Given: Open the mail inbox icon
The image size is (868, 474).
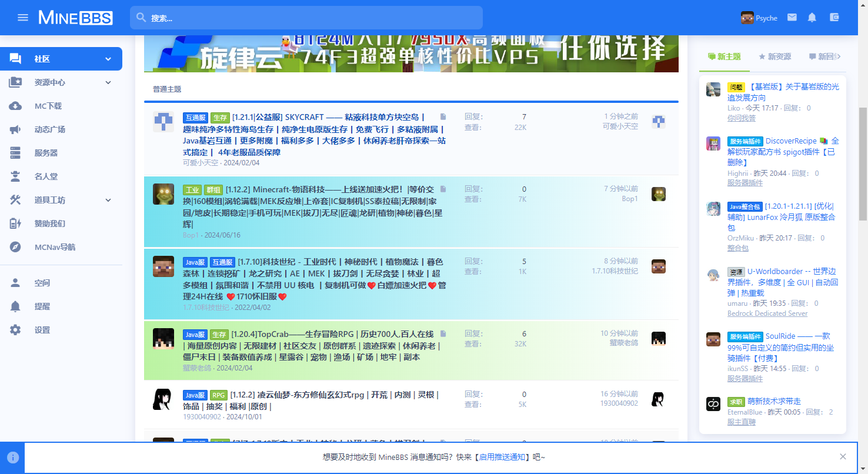Looking at the screenshot, I should [792, 18].
